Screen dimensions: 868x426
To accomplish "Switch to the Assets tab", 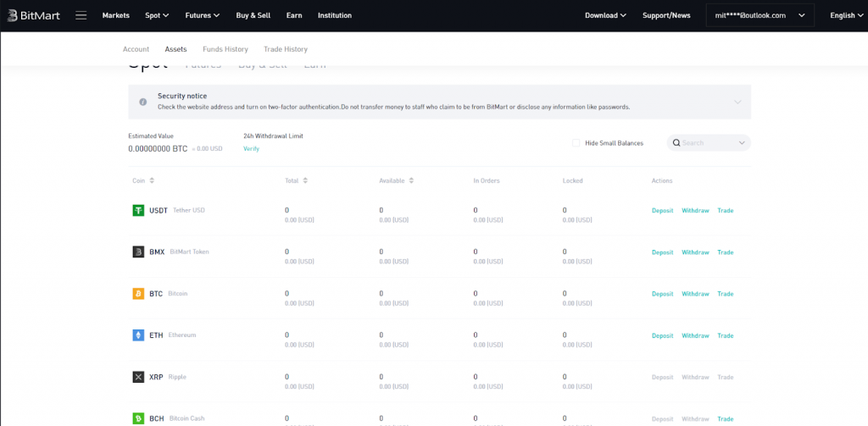I will (x=175, y=49).
